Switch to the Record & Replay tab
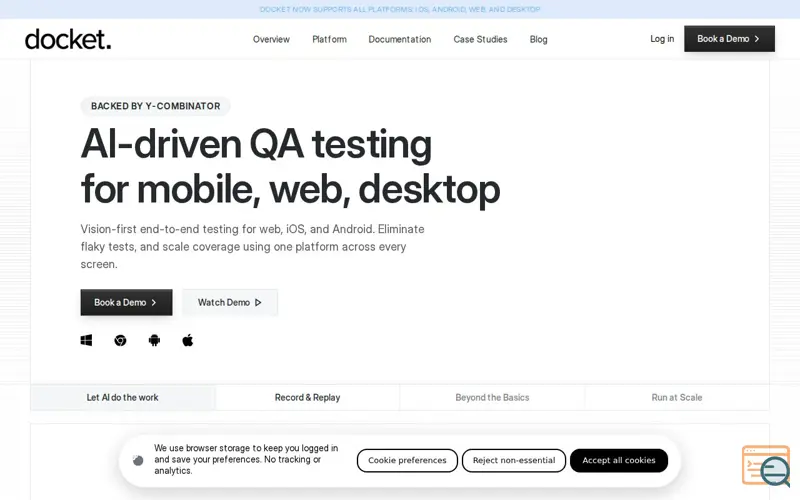The width and height of the screenshot is (800, 500). pos(308,397)
